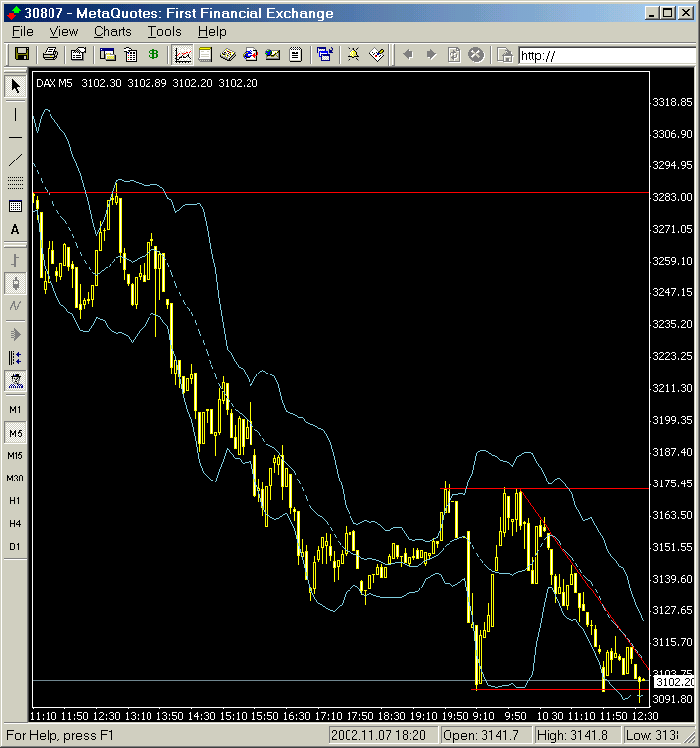Click the browser Back arrow
The height and width of the screenshot is (748, 700).
[408, 54]
